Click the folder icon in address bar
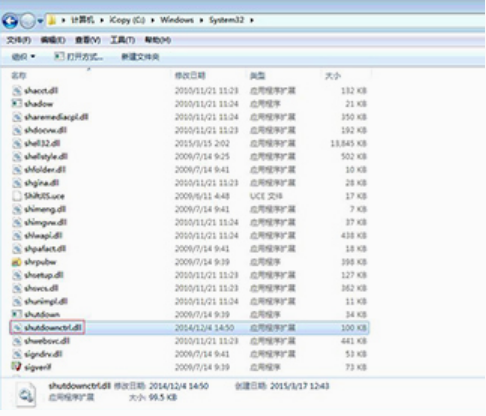486x416 pixels. click(52, 21)
